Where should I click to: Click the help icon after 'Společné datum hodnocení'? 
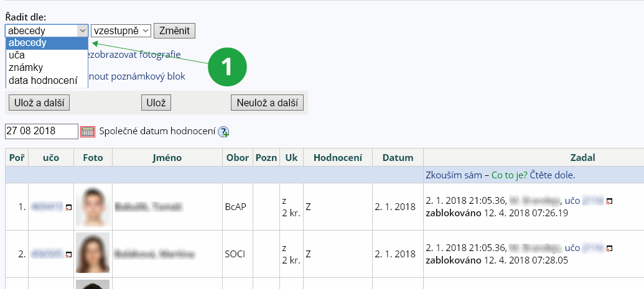click(x=223, y=132)
